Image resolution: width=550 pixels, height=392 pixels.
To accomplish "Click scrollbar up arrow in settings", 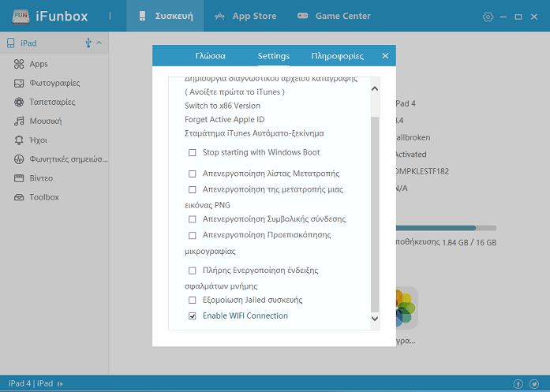I will [375, 88].
